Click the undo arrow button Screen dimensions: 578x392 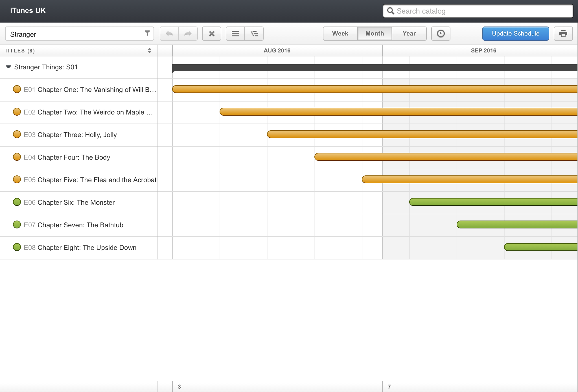pyautogui.click(x=169, y=34)
